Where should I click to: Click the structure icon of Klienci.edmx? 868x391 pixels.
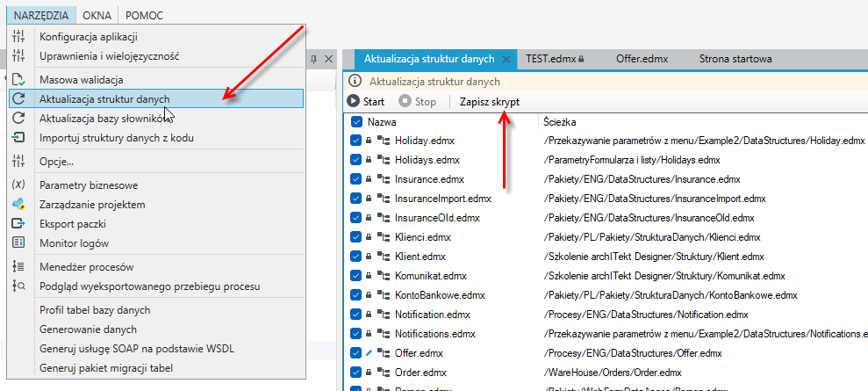[x=384, y=237]
